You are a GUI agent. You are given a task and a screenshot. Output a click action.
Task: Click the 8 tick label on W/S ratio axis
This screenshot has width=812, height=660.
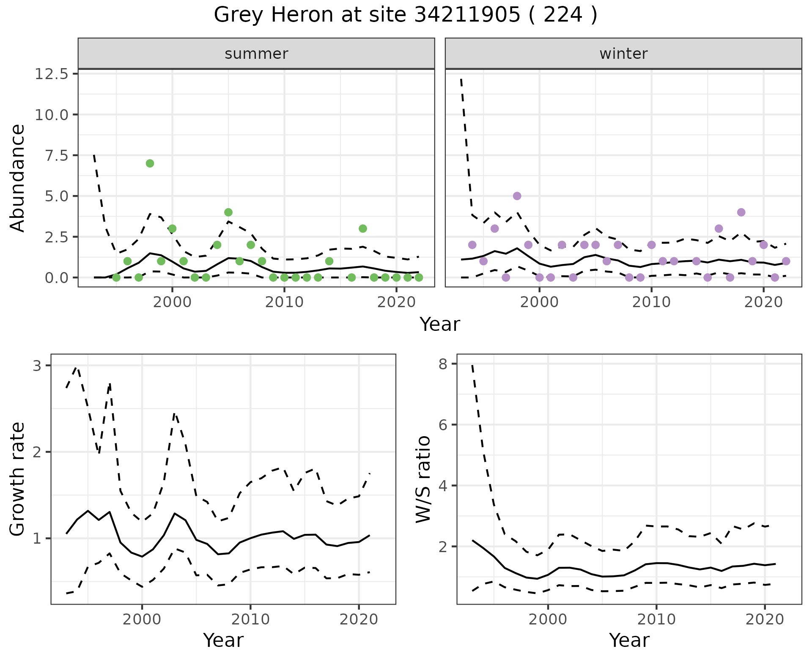coord(443,364)
